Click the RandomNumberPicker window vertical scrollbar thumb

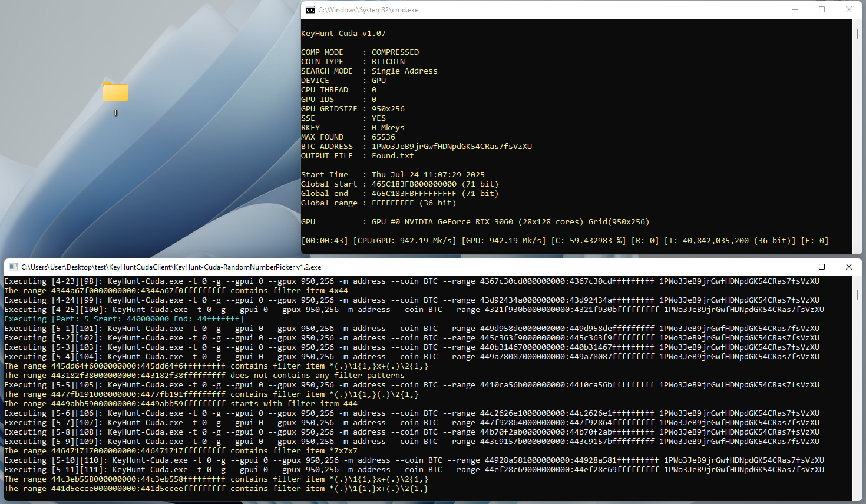[857, 294]
